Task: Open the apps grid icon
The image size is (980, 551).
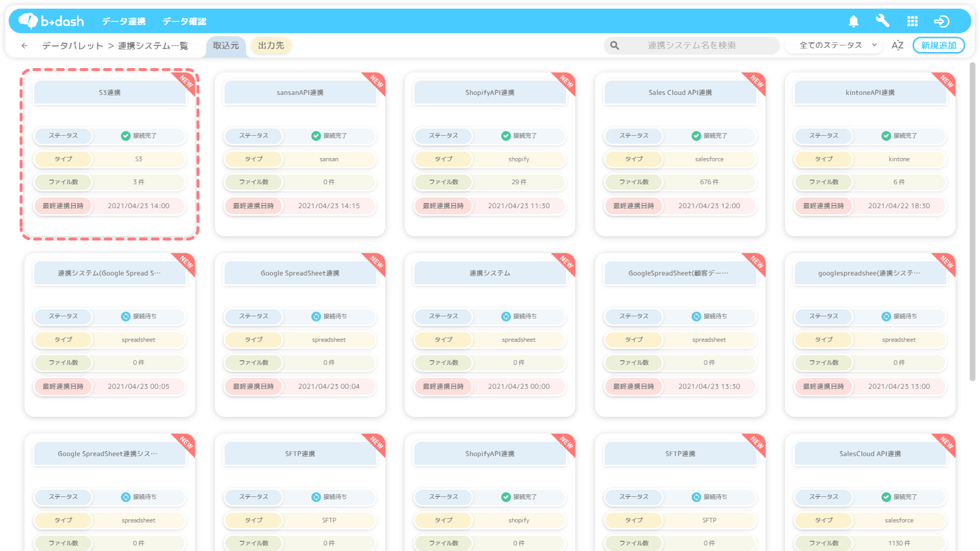Action: coord(912,21)
